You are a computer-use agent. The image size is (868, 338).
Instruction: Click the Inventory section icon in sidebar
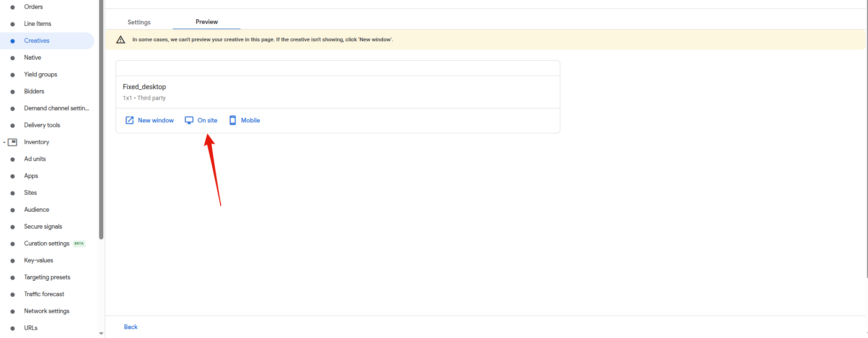point(13,142)
